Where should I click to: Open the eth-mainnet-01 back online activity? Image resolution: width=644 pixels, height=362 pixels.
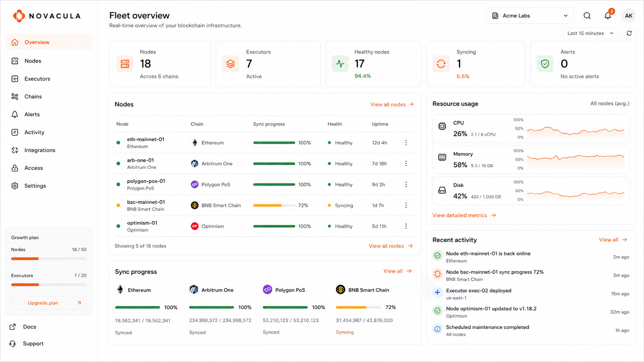(x=531, y=257)
